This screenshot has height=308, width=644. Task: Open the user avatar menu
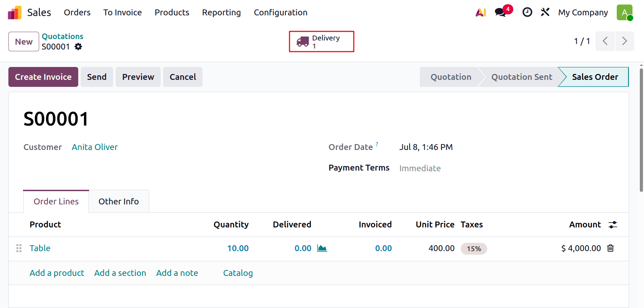click(x=624, y=13)
